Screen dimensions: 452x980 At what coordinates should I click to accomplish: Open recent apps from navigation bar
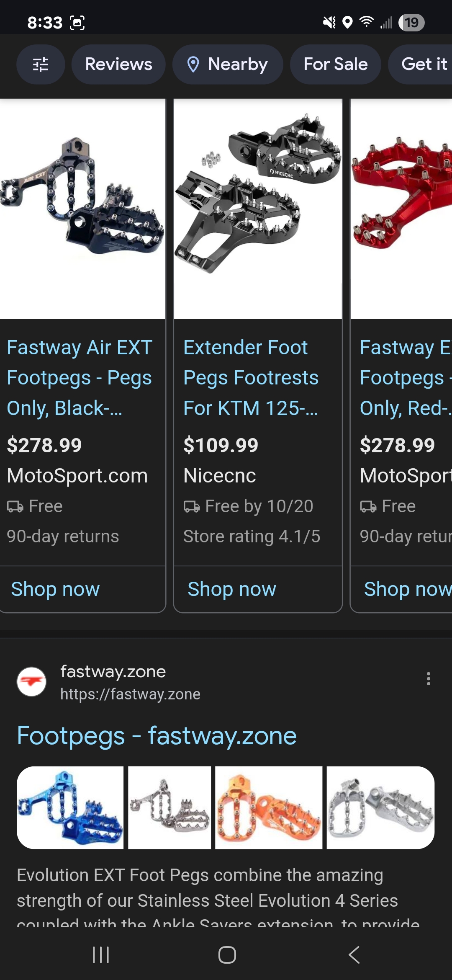[x=100, y=955]
